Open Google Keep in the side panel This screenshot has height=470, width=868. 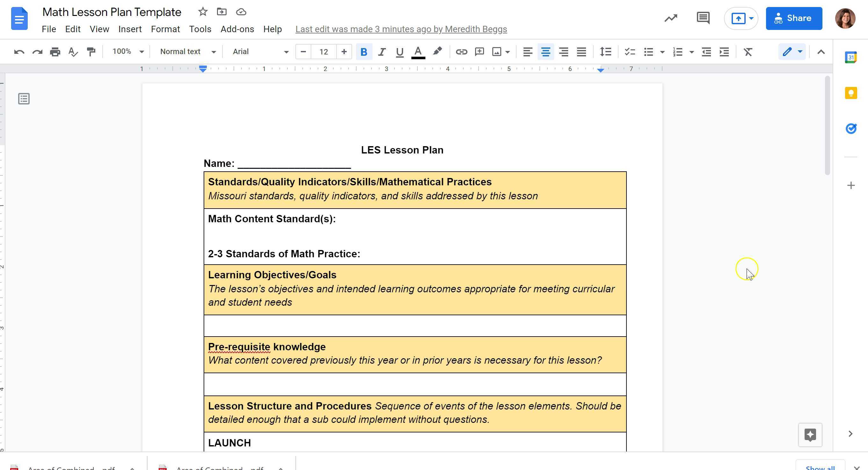[x=850, y=93]
